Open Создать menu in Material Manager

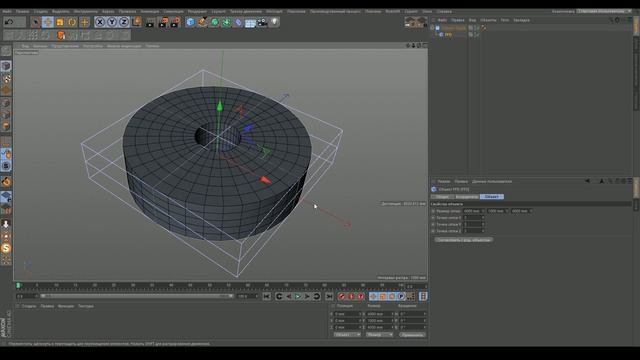(x=29, y=306)
